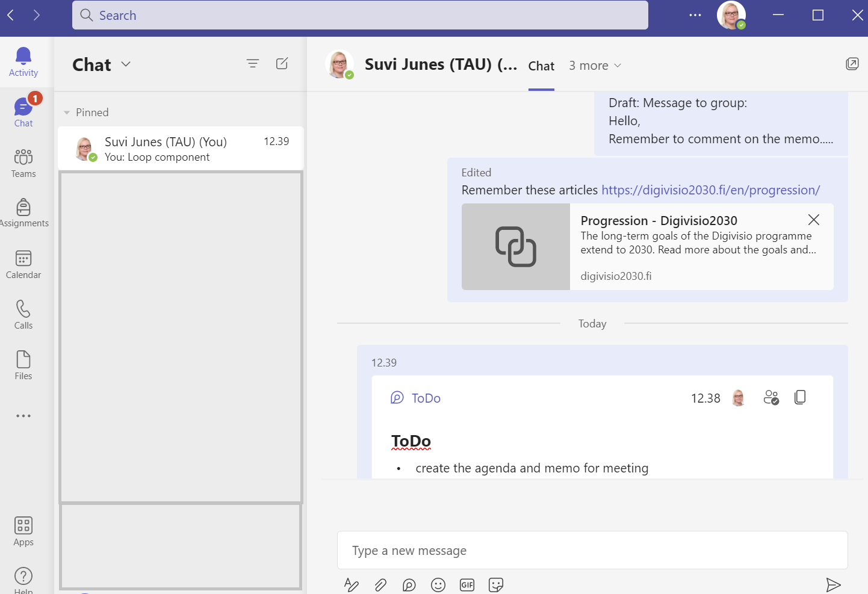This screenshot has height=594, width=868.
Task: Open the Digivisio2030 progression link
Action: (x=710, y=190)
